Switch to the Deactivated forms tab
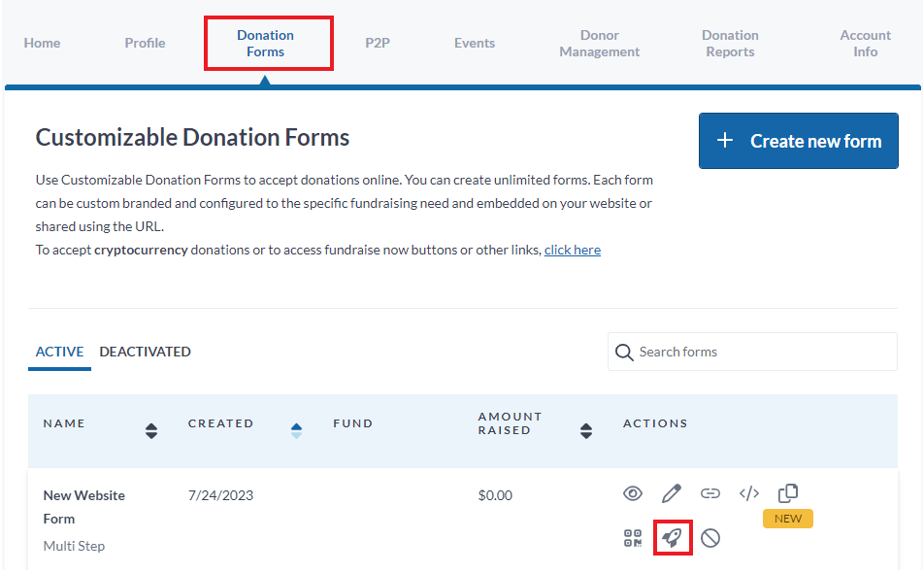This screenshot has width=924, height=573. click(145, 352)
